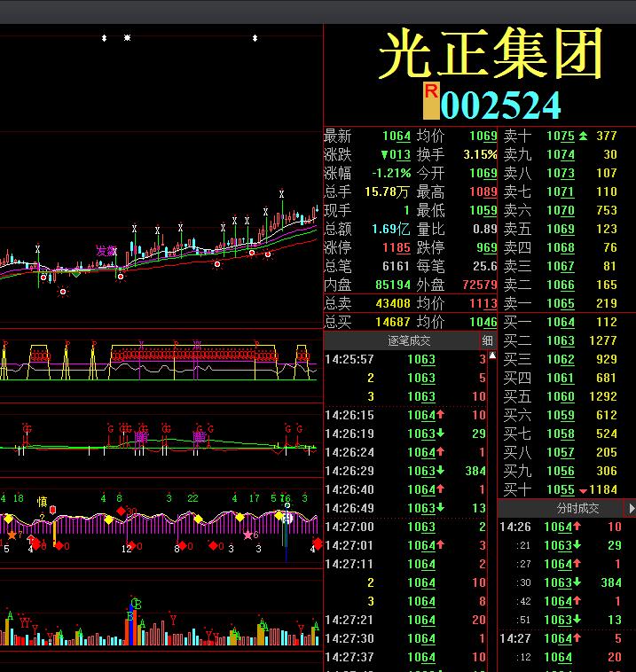The height and width of the screenshot is (672, 636).
Task: Click the 每笔 value 25.6
Action: (485, 266)
